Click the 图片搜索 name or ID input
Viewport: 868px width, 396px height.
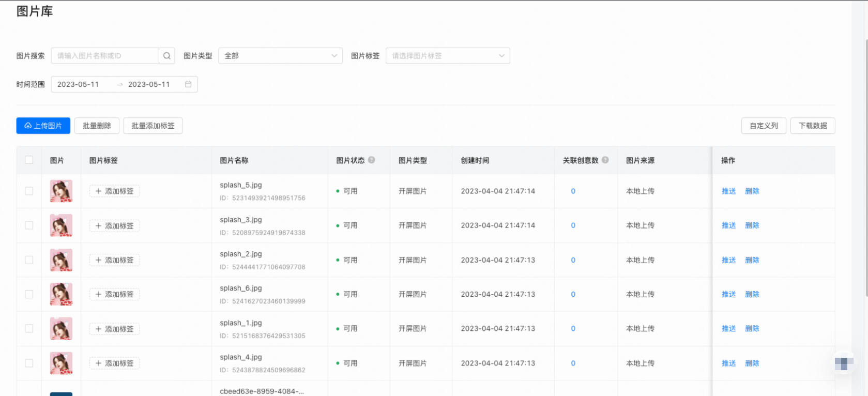(105, 56)
